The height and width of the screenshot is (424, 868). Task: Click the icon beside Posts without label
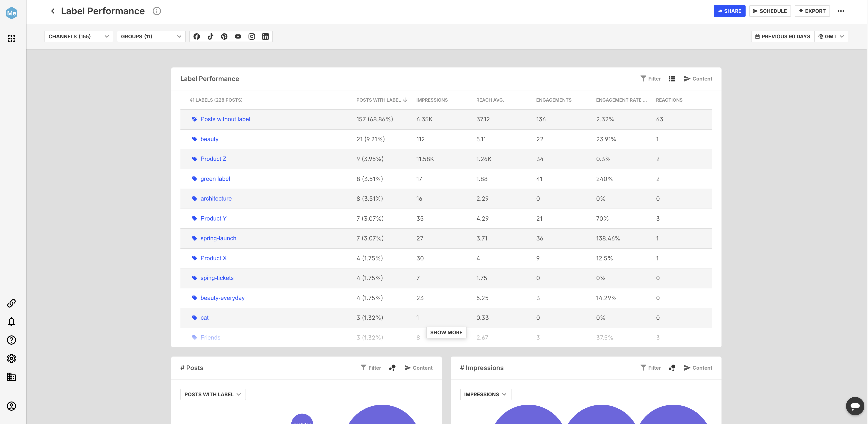pos(194,119)
